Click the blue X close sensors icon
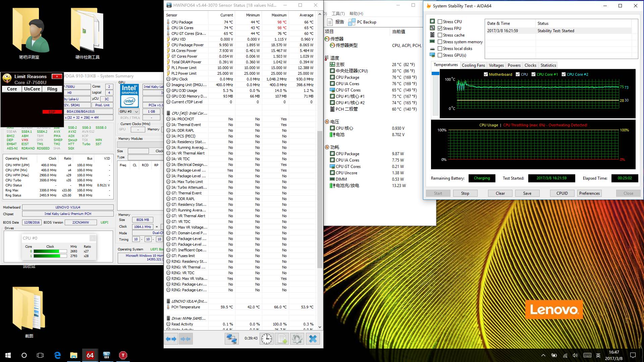 tap(313, 339)
